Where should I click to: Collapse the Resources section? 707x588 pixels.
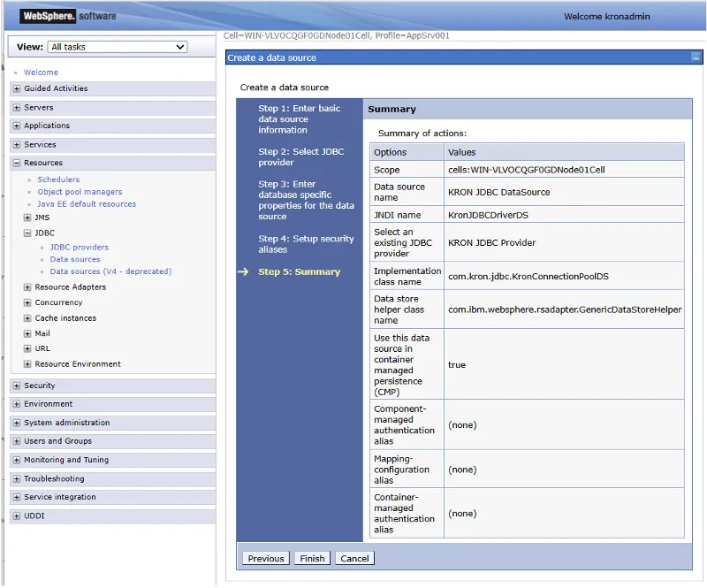[x=17, y=163]
